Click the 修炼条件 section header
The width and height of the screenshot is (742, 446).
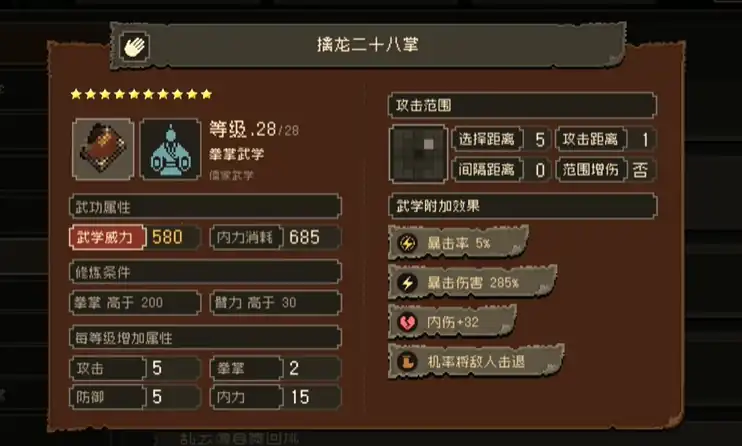pyautogui.click(x=205, y=272)
